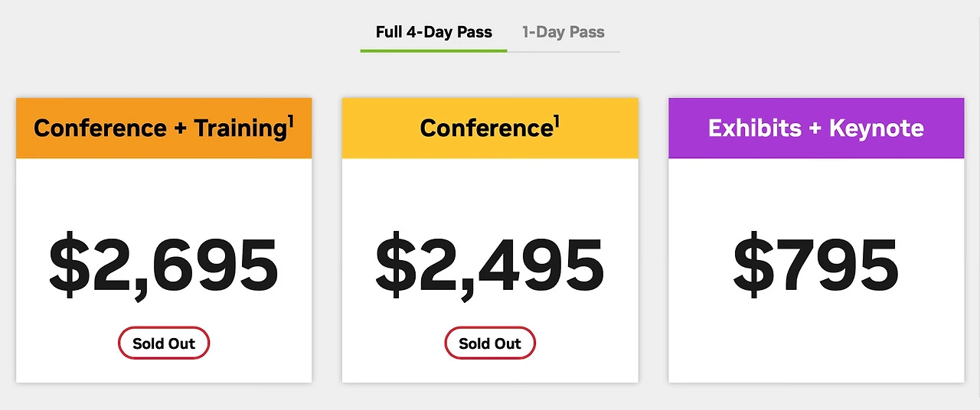The width and height of the screenshot is (980, 410).
Task: Click footnote 1 on yellow Conference title
Action: [x=557, y=121]
